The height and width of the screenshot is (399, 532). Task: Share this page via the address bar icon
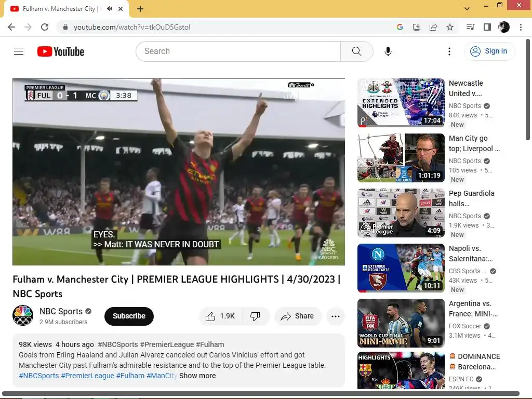(433, 27)
